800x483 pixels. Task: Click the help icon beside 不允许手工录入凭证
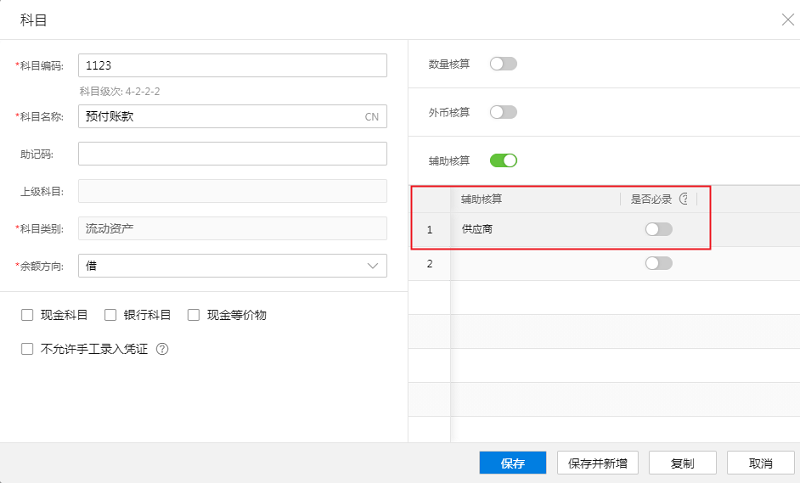[162, 349]
